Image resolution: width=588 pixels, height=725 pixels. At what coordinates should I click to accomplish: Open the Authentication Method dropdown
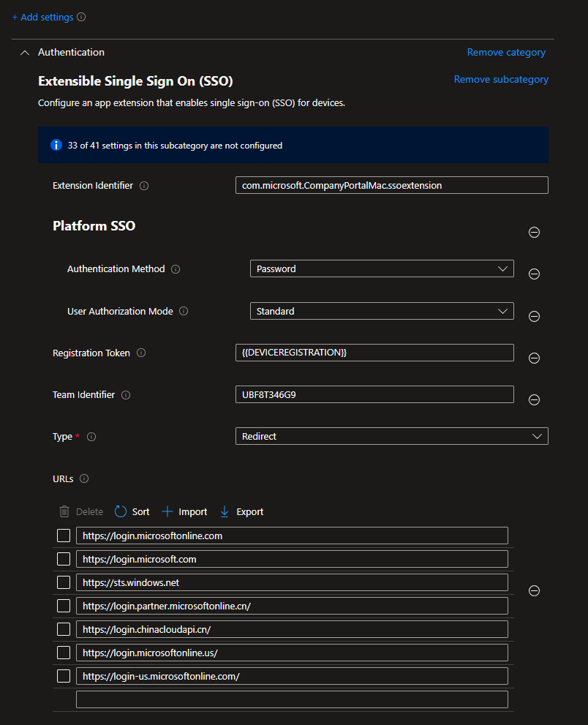[x=381, y=269]
